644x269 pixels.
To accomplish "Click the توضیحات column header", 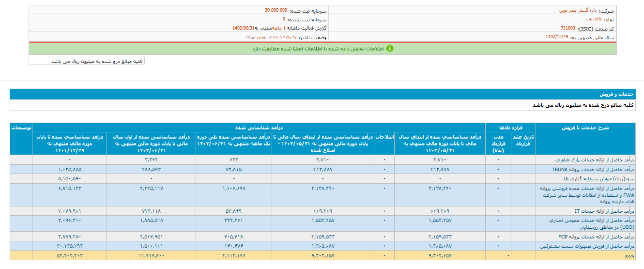I will coord(21,128).
